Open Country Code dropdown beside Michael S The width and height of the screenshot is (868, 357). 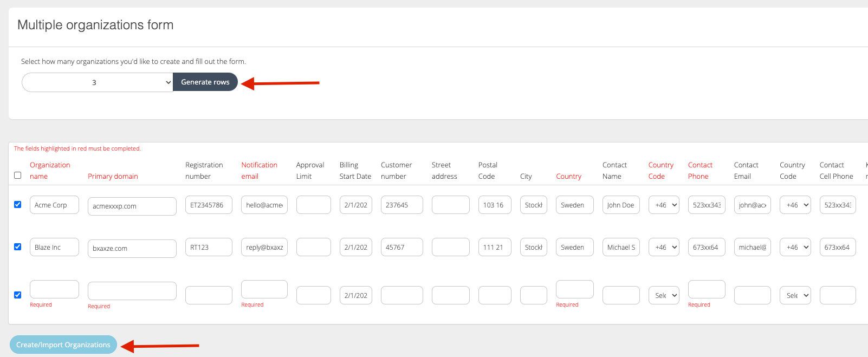pos(663,247)
